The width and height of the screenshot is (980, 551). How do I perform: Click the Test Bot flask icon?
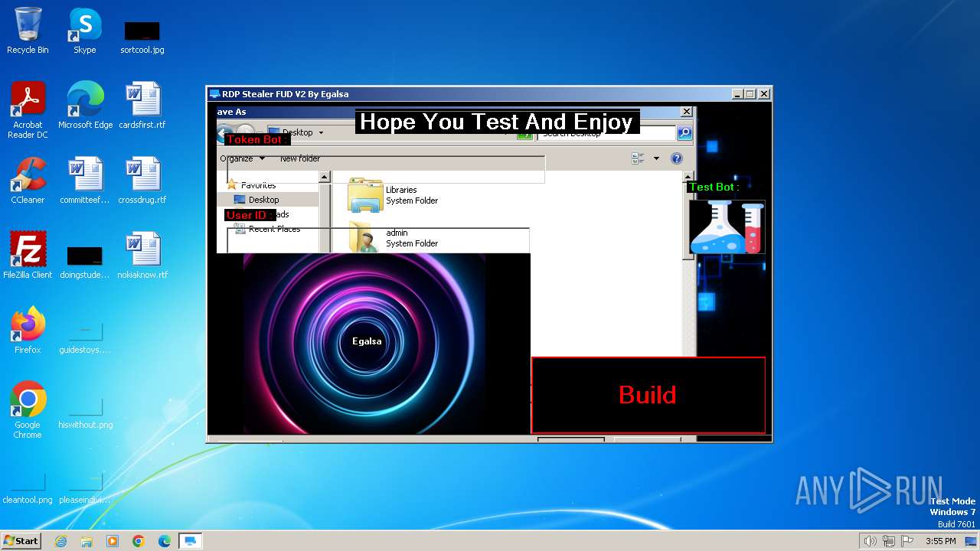coord(727,227)
